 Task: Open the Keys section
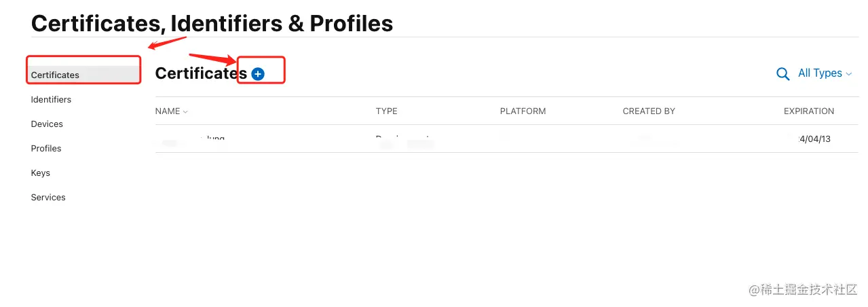[x=41, y=173]
